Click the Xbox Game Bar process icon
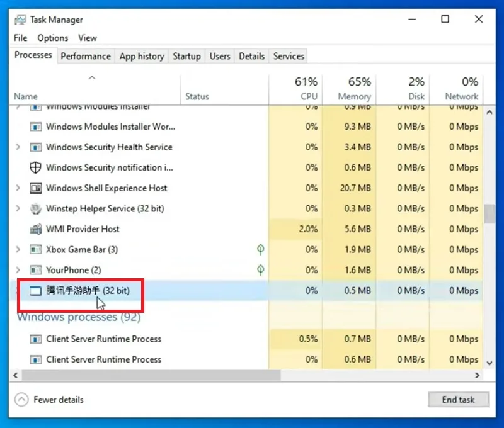This screenshot has width=504, height=428. click(35, 249)
